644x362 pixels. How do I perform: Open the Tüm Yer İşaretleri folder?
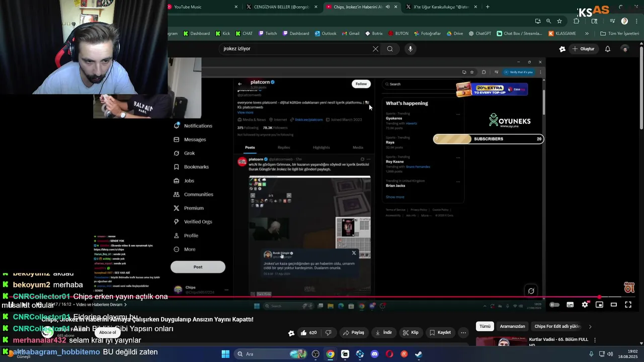pyautogui.click(x=619, y=34)
